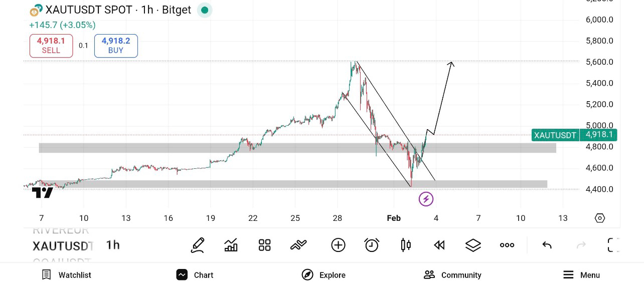The image size is (644, 283).
Task: Click the bar replay rewind icon
Action: click(439, 245)
